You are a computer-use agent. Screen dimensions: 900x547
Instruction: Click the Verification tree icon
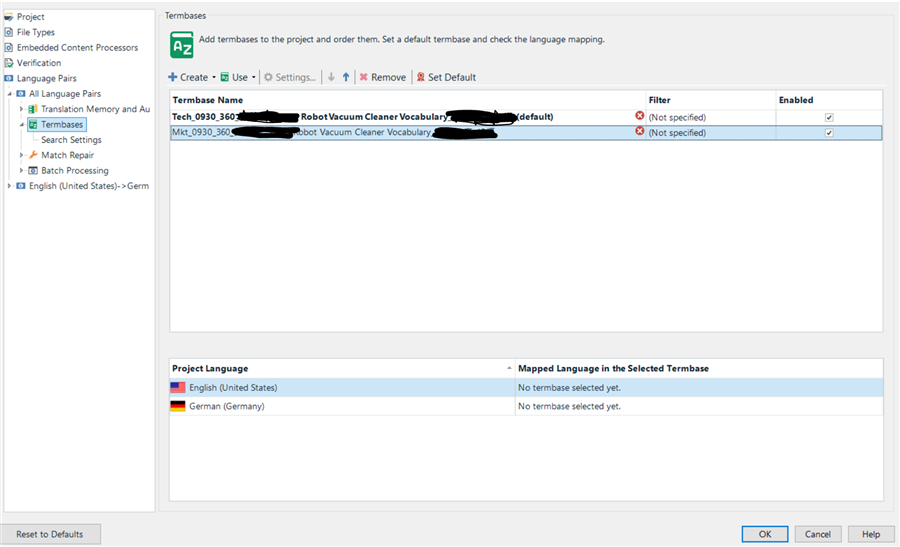coord(9,63)
